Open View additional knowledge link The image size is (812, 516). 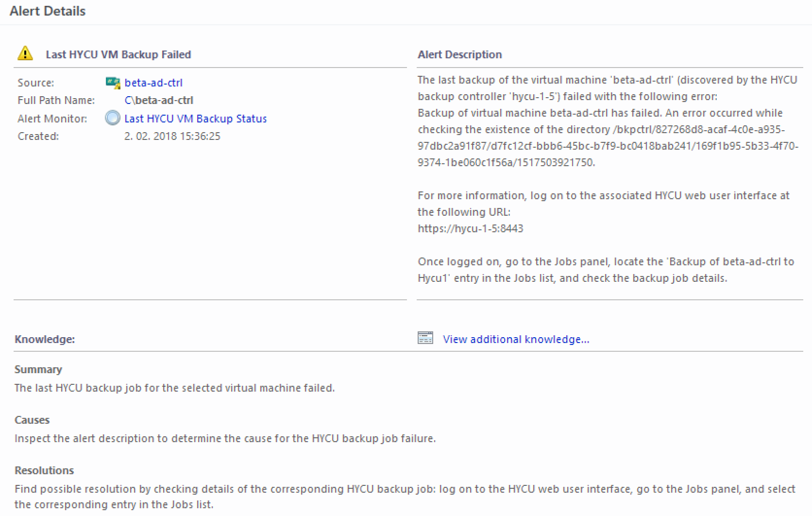pos(516,339)
